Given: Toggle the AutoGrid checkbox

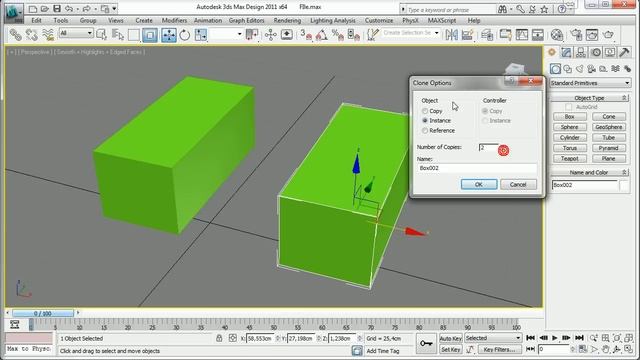Looking at the screenshot, I should coord(569,107).
